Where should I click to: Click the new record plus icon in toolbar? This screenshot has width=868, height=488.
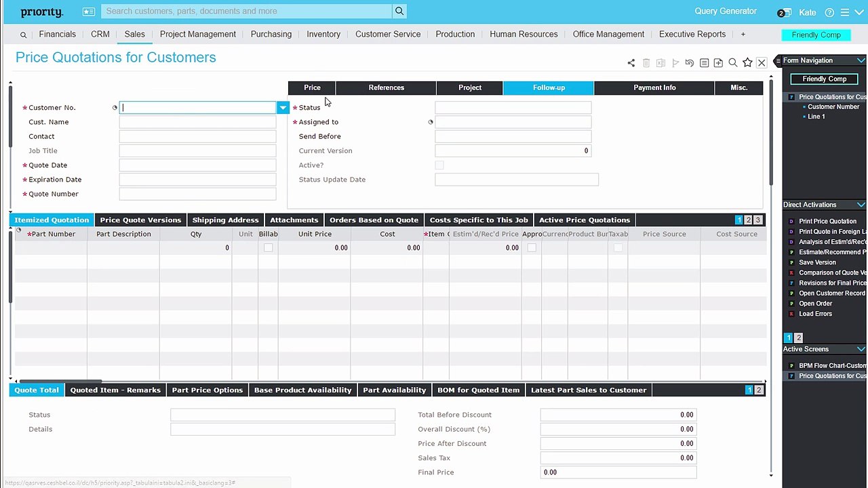pyautogui.click(x=718, y=63)
